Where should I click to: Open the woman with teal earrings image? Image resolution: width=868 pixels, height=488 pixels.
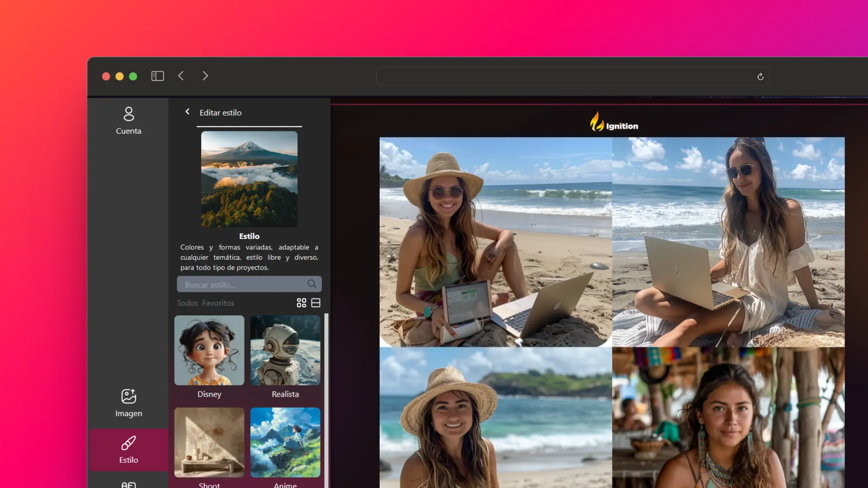728,418
